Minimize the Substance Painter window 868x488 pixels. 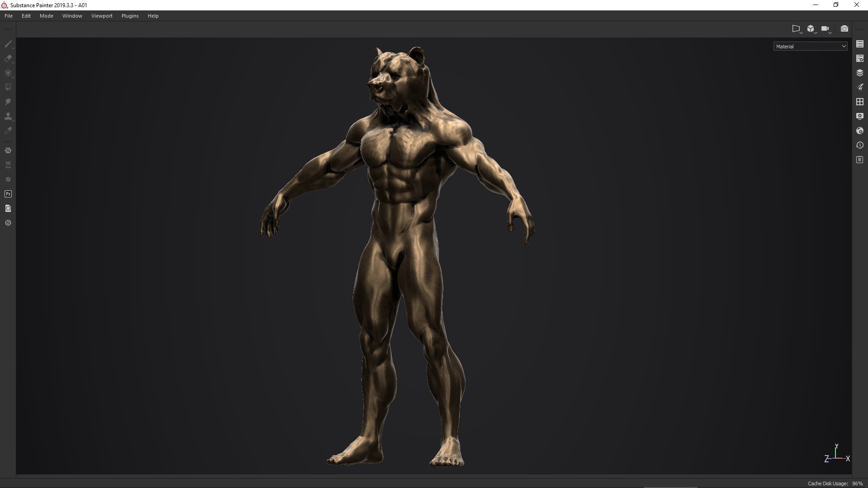[816, 5]
